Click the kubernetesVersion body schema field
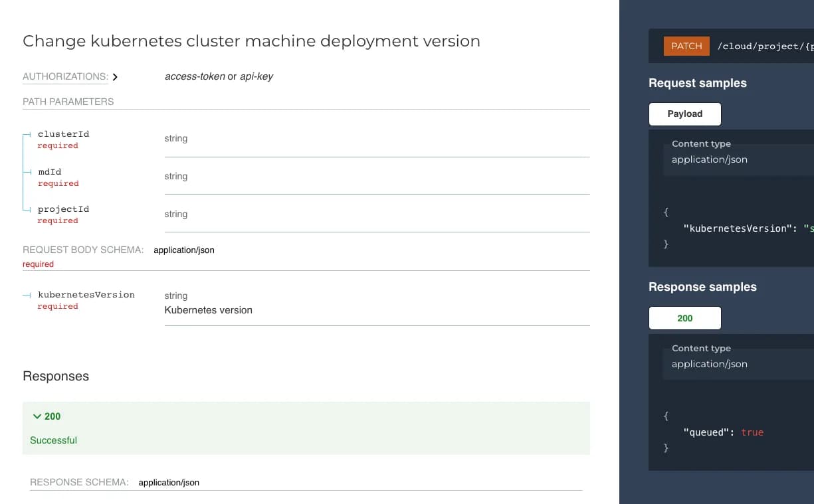Screen dimensions: 814x504 pyautogui.click(x=86, y=294)
